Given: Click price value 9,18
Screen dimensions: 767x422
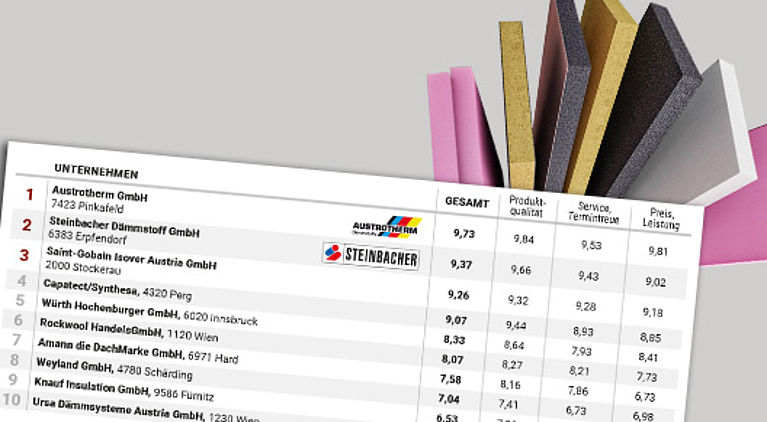Looking at the screenshot, I should (x=653, y=312).
